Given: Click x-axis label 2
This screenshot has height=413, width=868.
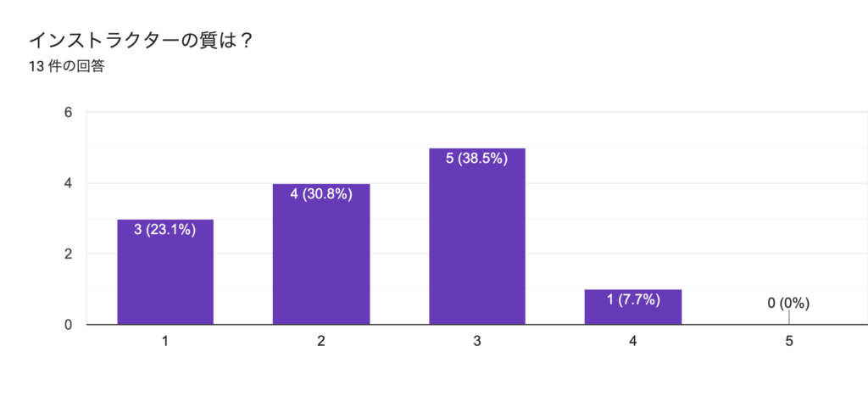Looking at the screenshot, I should click(321, 341).
